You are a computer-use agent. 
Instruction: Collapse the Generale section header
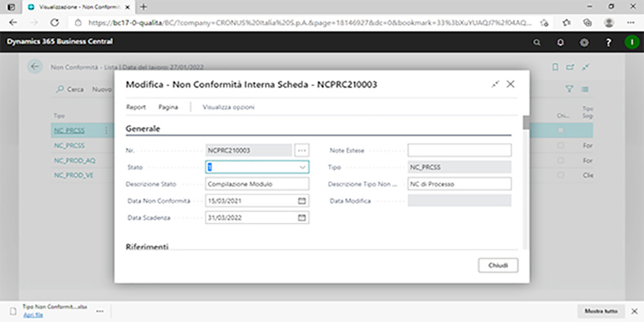(x=143, y=128)
